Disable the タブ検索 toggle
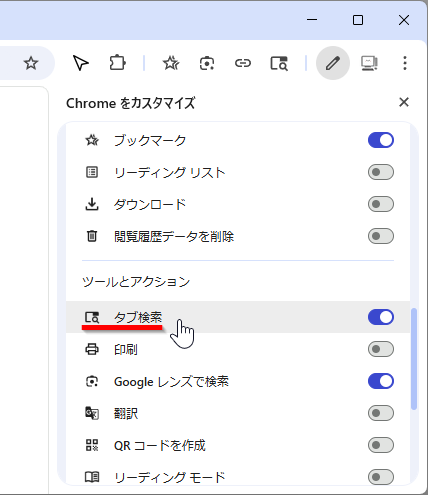 381,317
